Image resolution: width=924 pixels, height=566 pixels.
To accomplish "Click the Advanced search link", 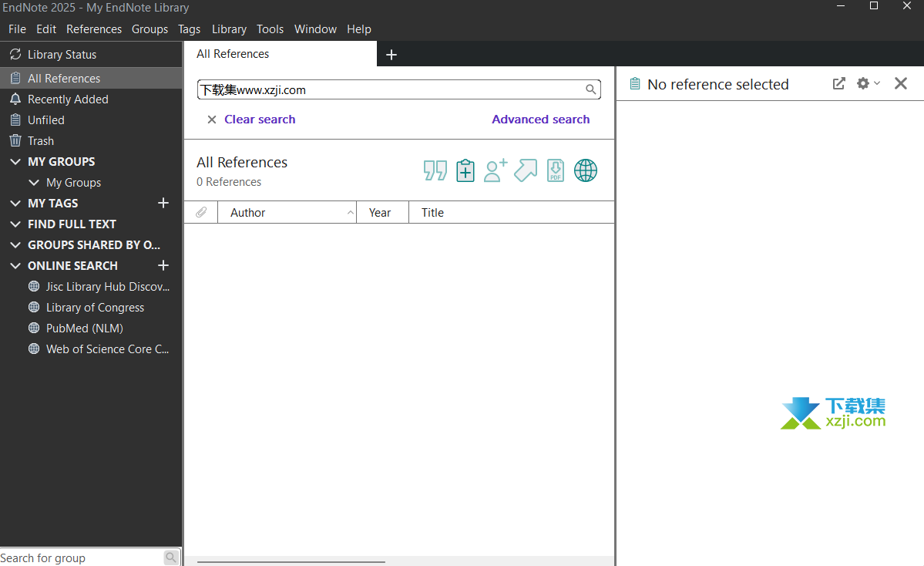I will coord(540,119).
